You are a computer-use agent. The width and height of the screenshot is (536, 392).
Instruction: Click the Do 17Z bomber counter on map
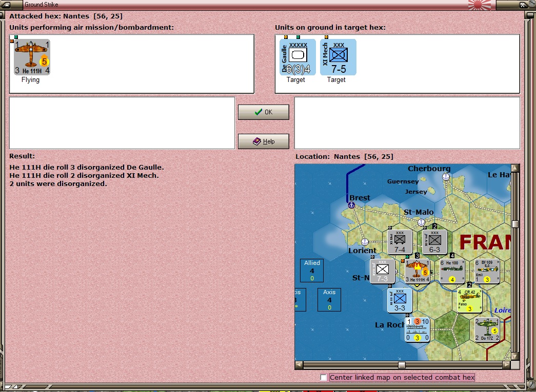point(487,330)
